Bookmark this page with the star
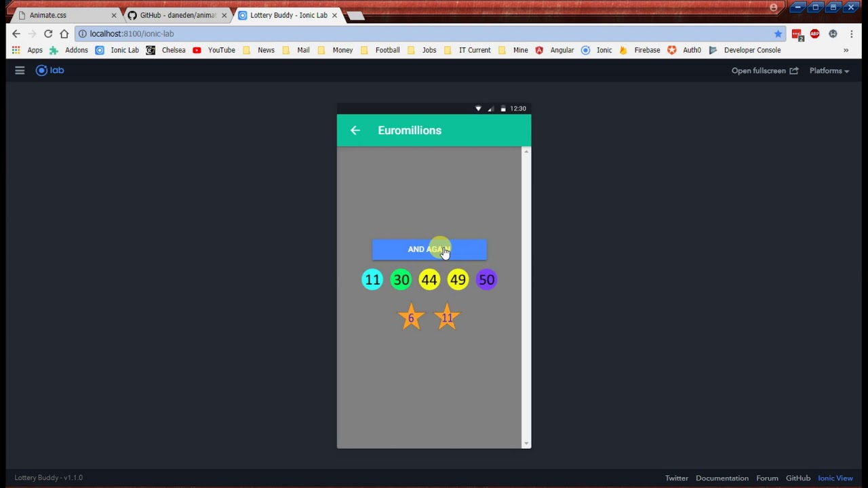Image resolution: width=868 pixels, height=488 pixels. (778, 34)
